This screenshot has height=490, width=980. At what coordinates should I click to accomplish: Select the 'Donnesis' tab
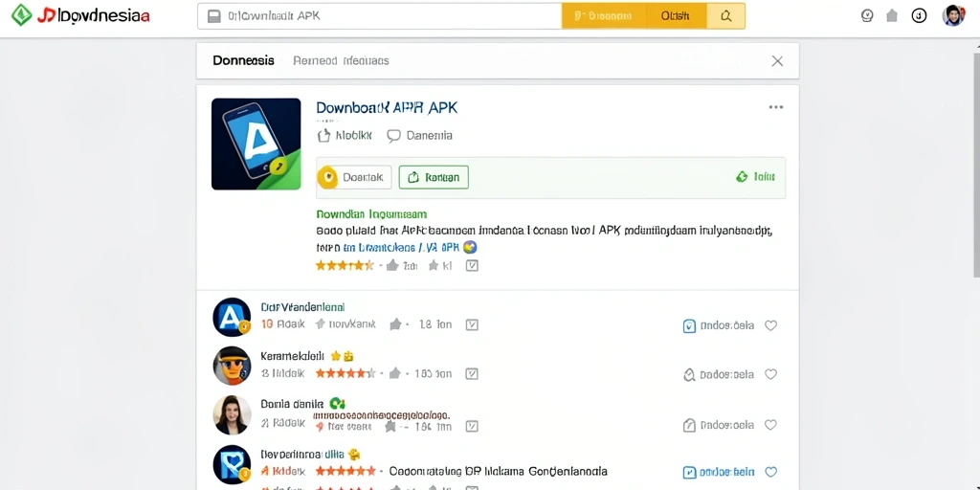[243, 60]
